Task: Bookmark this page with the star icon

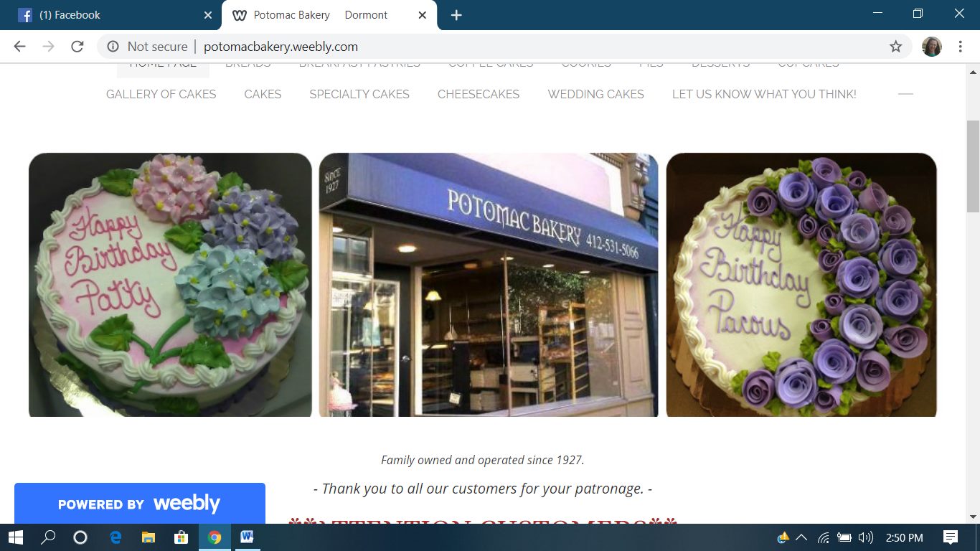Action: 895,47
